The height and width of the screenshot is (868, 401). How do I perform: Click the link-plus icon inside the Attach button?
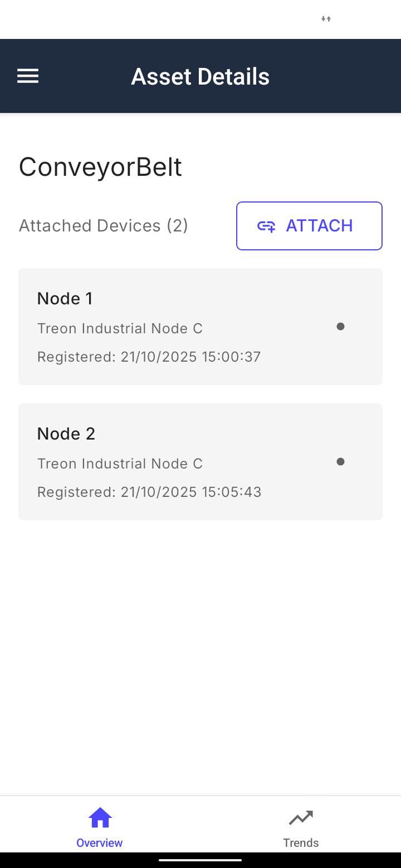point(266,226)
